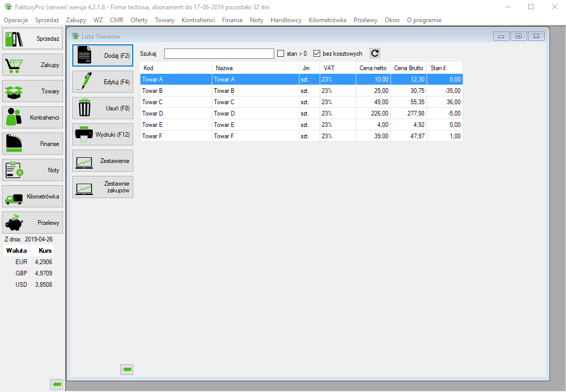Screen dimensions: 566x392
Task: Click the Szukaj search field
Action: click(x=219, y=54)
